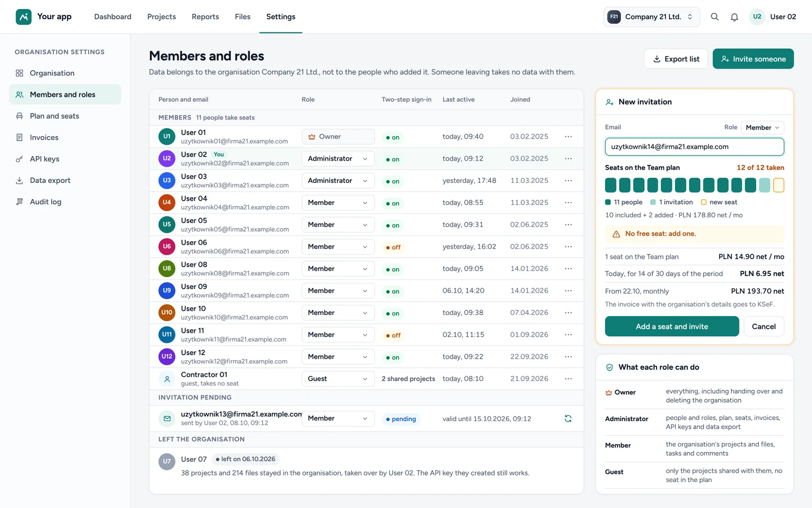
Task: Open Plan and seats settings
Action: point(65,116)
